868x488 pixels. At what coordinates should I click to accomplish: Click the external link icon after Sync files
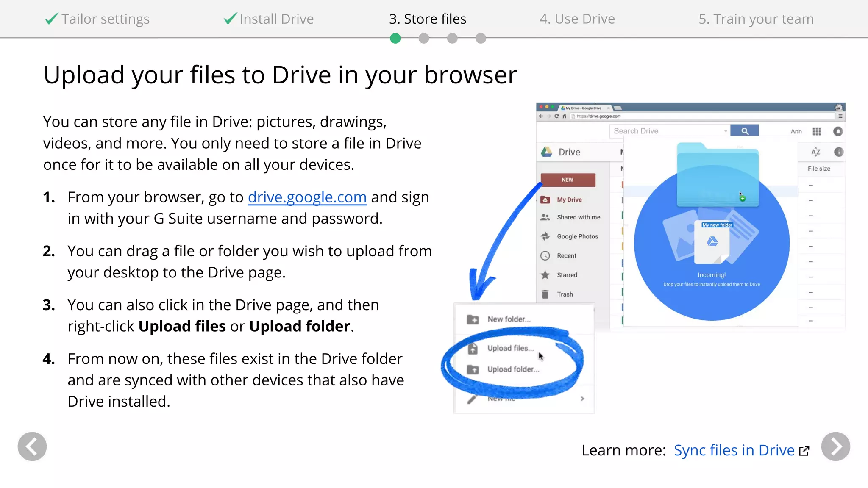pyautogui.click(x=804, y=451)
